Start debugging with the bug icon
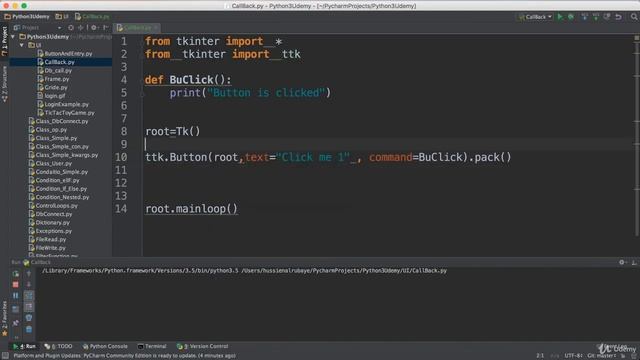640x360 pixels. click(x=571, y=17)
